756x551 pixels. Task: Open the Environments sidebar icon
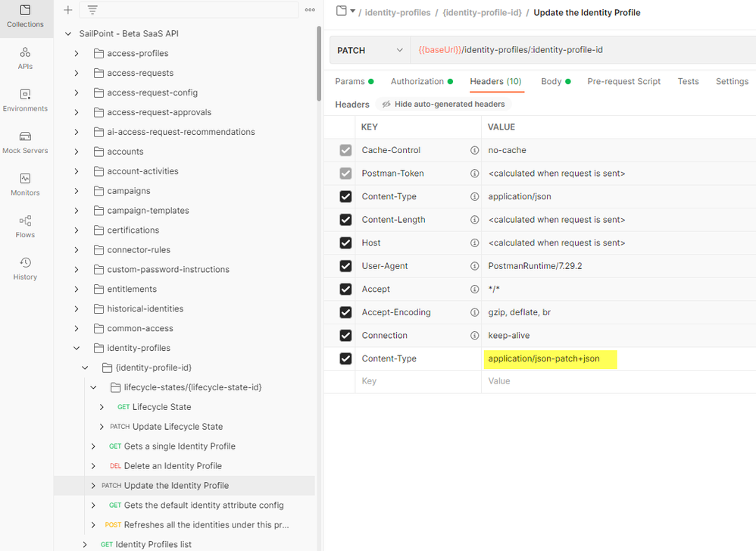25,100
